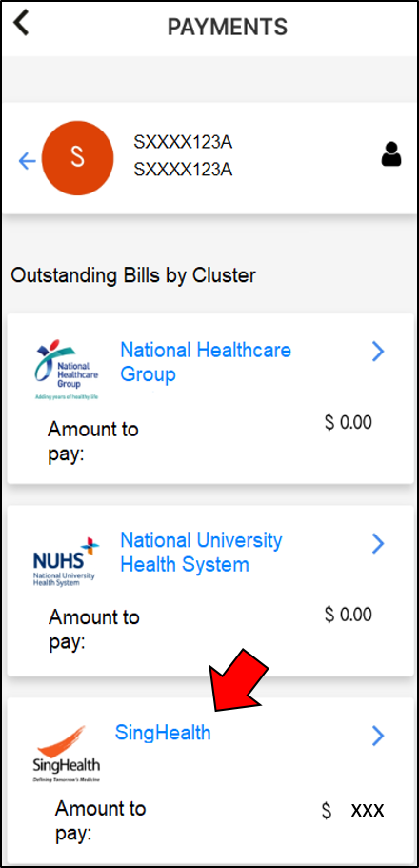The image size is (419, 868).
Task: Open the National Healthcare Group link
Action: pos(206,362)
